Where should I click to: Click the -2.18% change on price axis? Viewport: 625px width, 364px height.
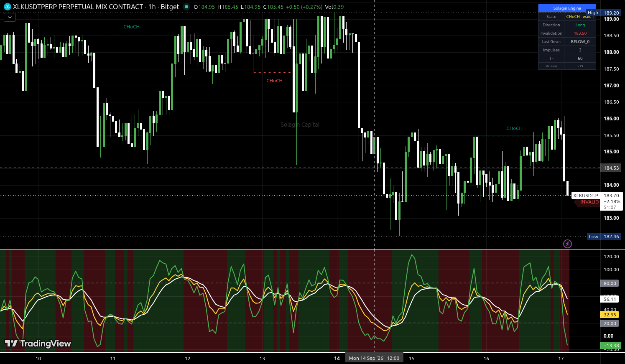pyautogui.click(x=612, y=201)
